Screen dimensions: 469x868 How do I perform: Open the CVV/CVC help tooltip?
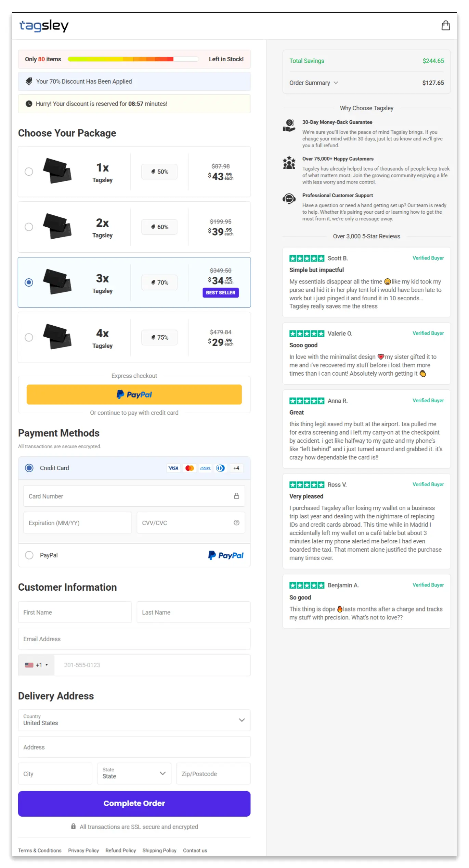click(x=236, y=523)
